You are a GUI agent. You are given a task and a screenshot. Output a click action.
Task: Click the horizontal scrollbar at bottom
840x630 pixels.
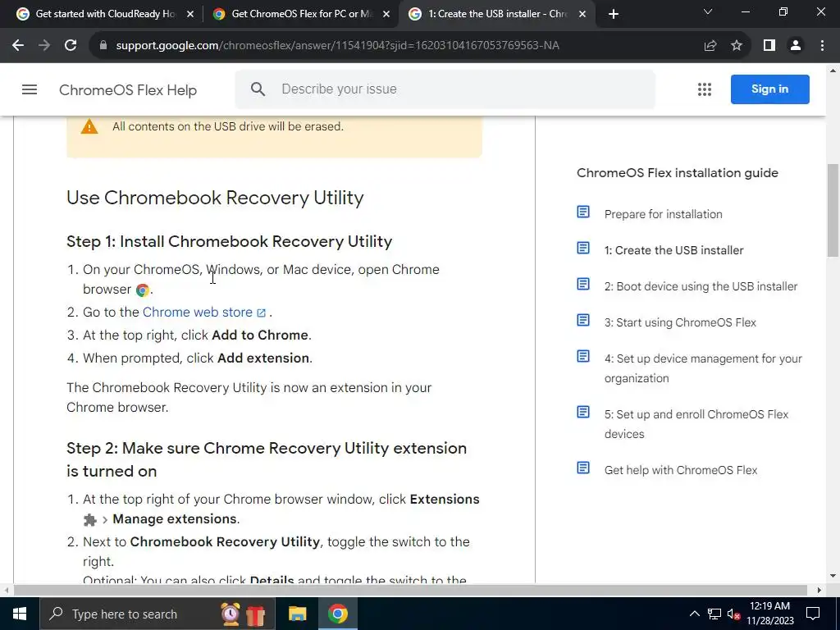point(410,590)
